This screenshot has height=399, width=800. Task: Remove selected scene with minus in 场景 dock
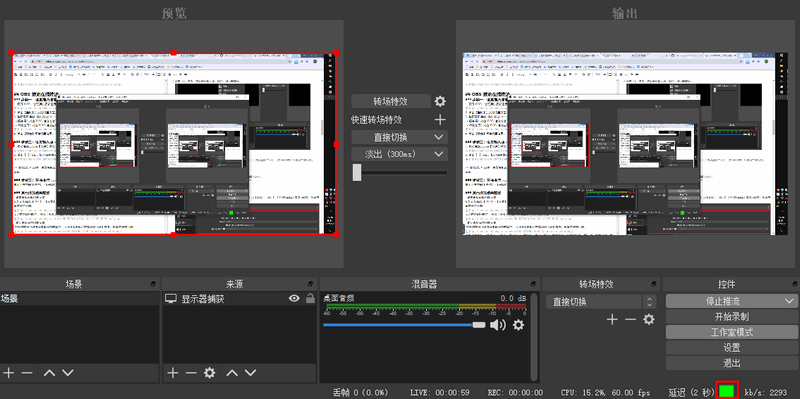(27, 373)
